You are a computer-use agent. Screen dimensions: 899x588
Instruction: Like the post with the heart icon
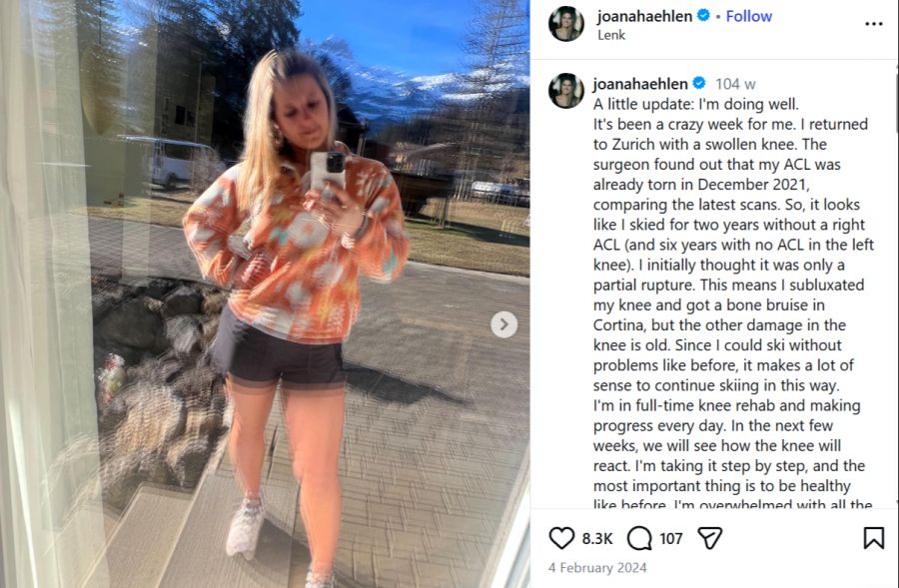coord(561,538)
